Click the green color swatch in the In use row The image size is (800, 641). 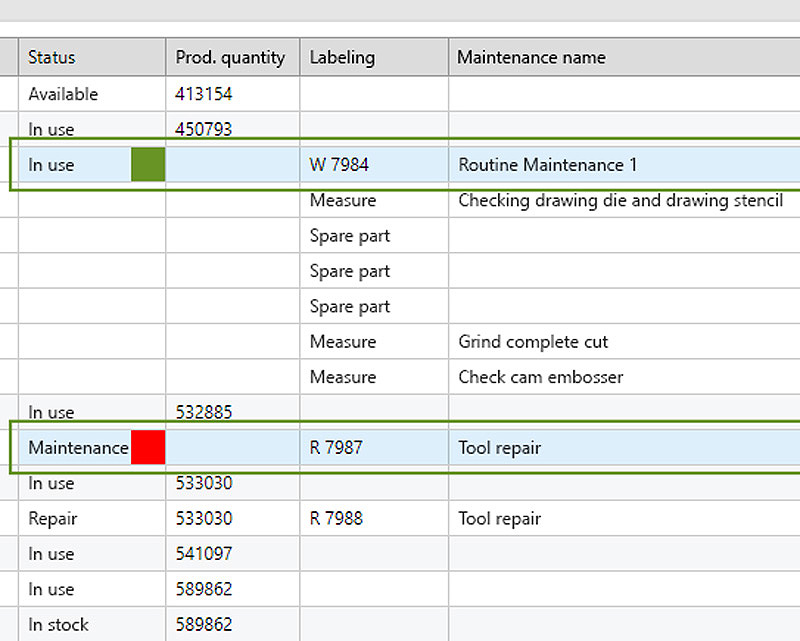[146, 164]
